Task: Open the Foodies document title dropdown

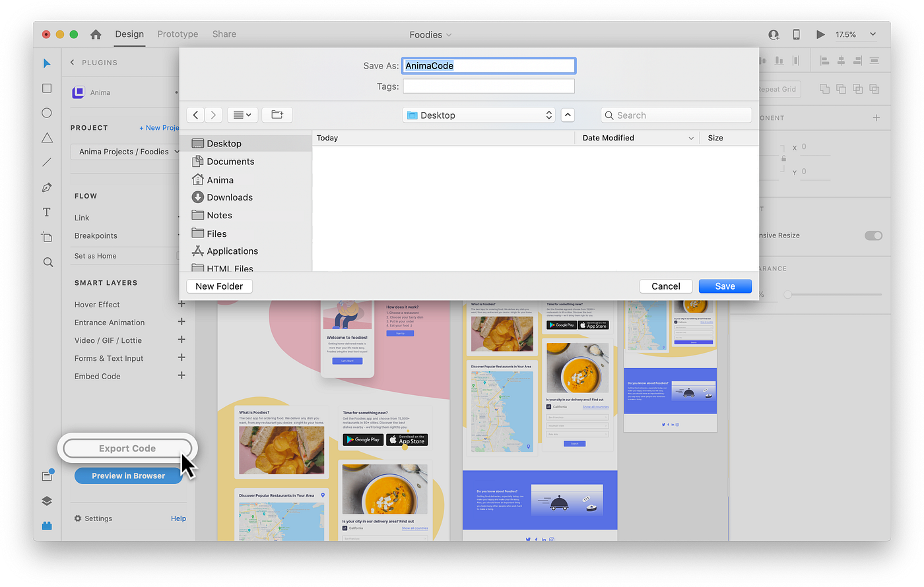Action: point(430,35)
